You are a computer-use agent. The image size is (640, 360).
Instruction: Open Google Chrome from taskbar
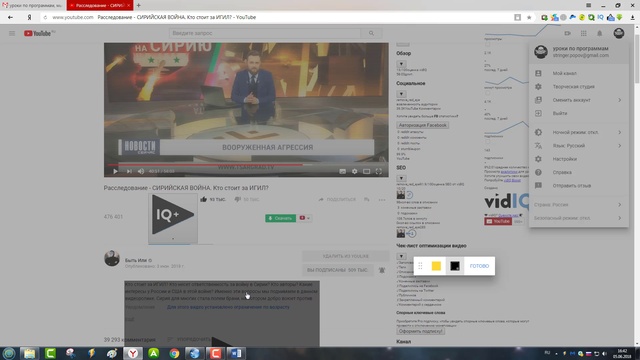pos(174,353)
